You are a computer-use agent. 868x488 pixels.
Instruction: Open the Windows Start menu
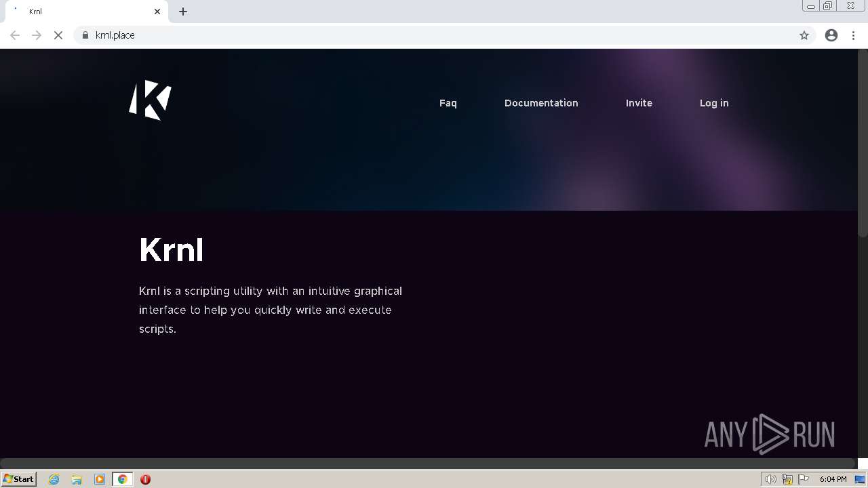[x=19, y=479]
